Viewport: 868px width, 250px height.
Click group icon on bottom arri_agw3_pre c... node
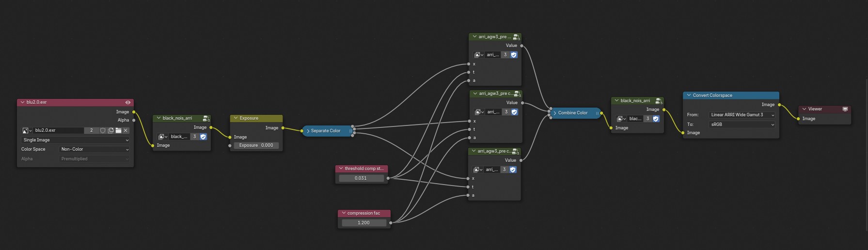[516, 152]
